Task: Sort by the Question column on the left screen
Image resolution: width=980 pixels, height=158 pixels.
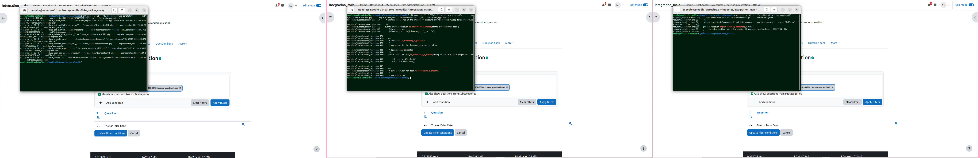Action: point(110,113)
